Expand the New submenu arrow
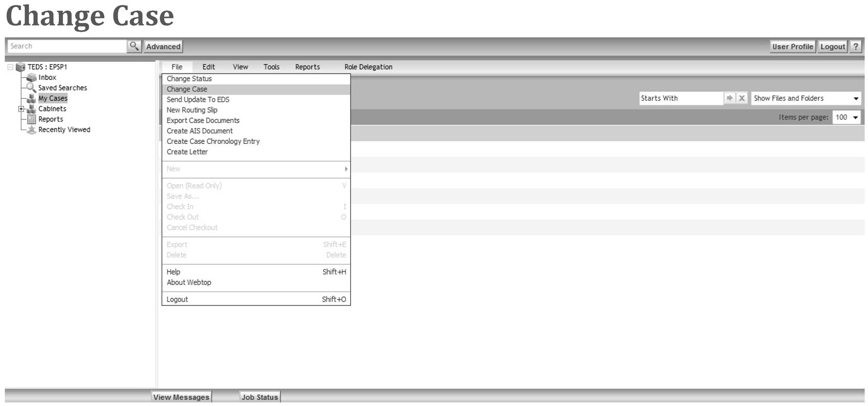 pos(346,169)
